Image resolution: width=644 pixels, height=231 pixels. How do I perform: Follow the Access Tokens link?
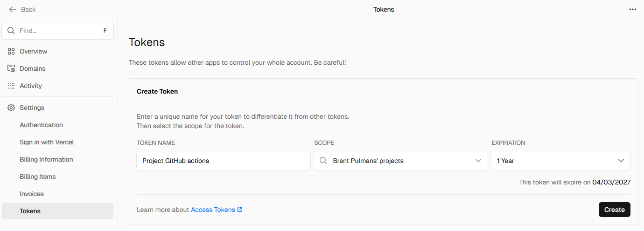(213, 210)
